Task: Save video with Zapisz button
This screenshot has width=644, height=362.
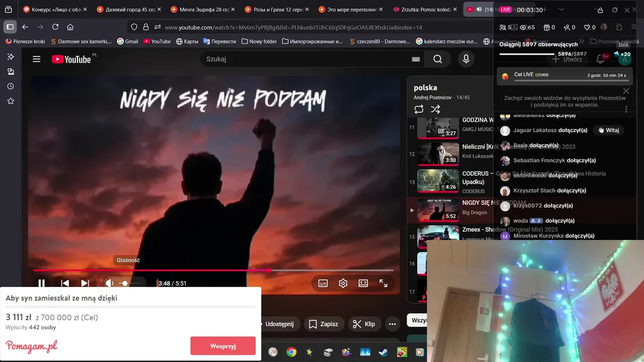Action: 323,324
